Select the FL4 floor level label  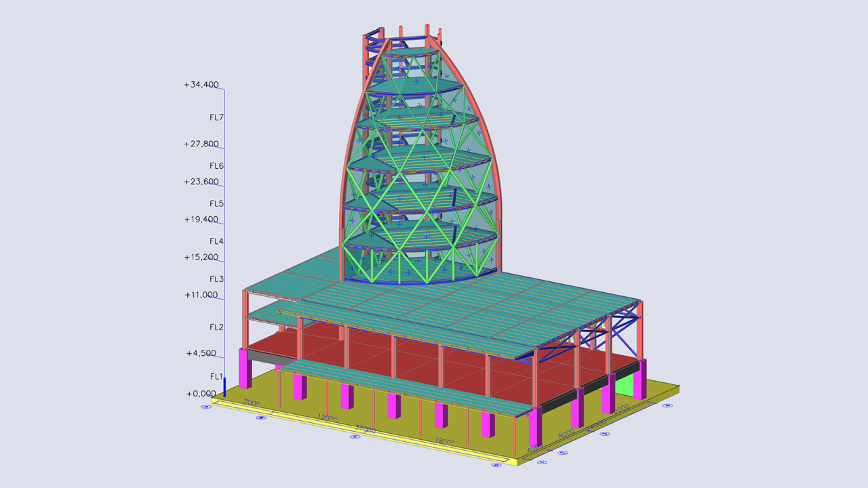(216, 241)
